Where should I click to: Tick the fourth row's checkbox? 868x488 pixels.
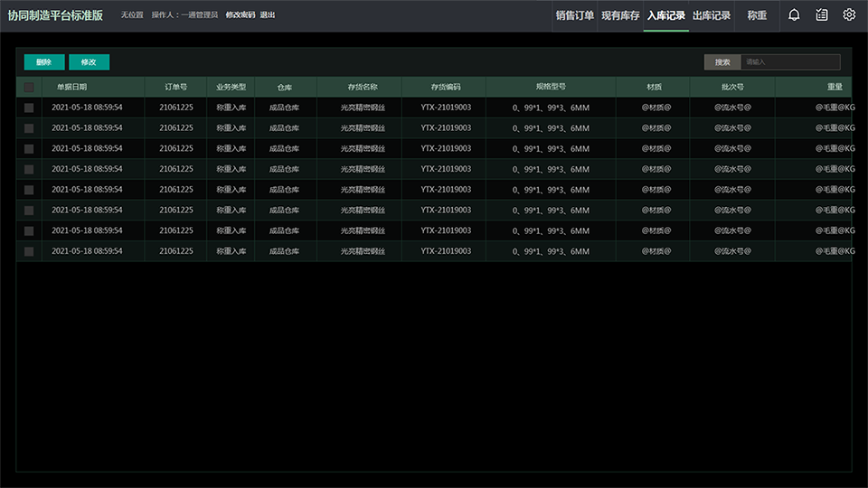29,169
